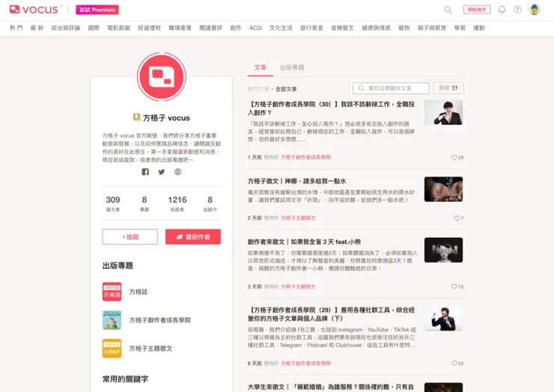Open 國際 category
554x392 pixels.
tap(94, 28)
